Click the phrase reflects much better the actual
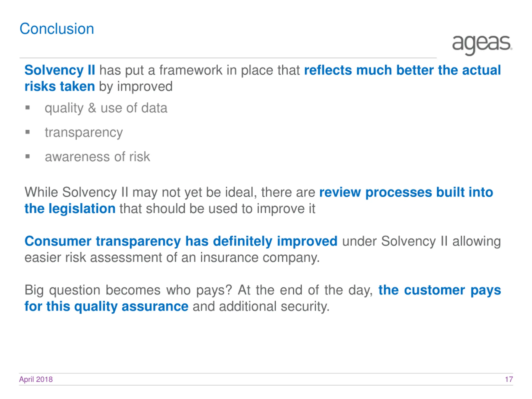Image resolution: width=532 pixels, height=399 pixels. [x=402, y=70]
